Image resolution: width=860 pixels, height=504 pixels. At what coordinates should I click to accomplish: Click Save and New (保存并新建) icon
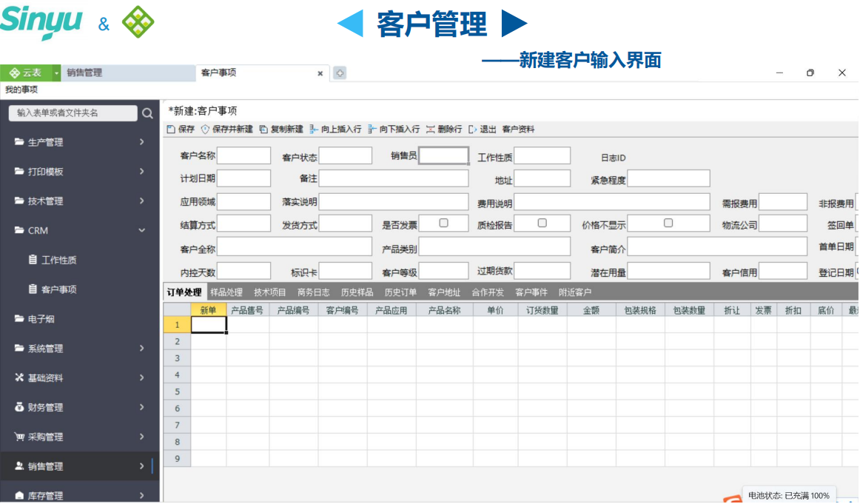[x=205, y=130]
